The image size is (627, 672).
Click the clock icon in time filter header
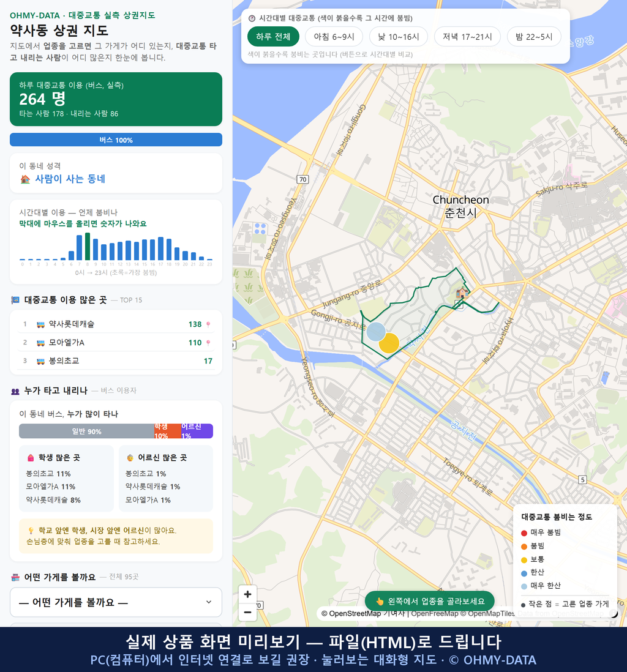(252, 18)
